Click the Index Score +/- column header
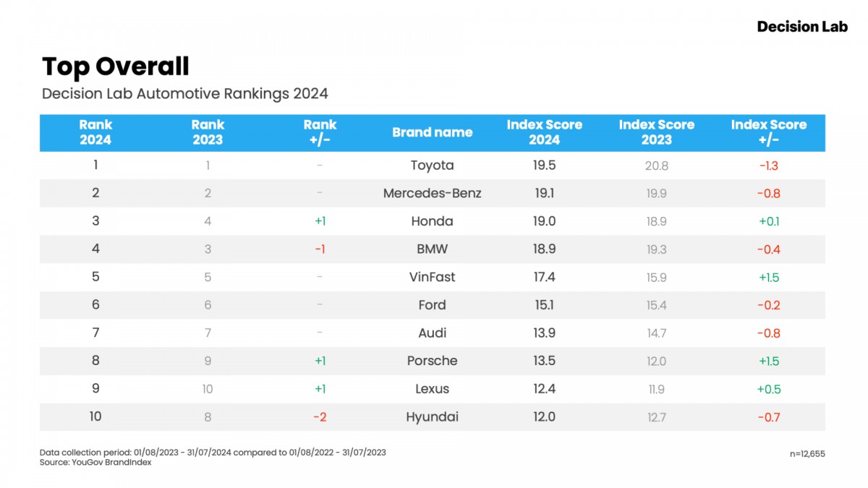This screenshot has height=488, width=868. pyautogui.click(x=768, y=132)
